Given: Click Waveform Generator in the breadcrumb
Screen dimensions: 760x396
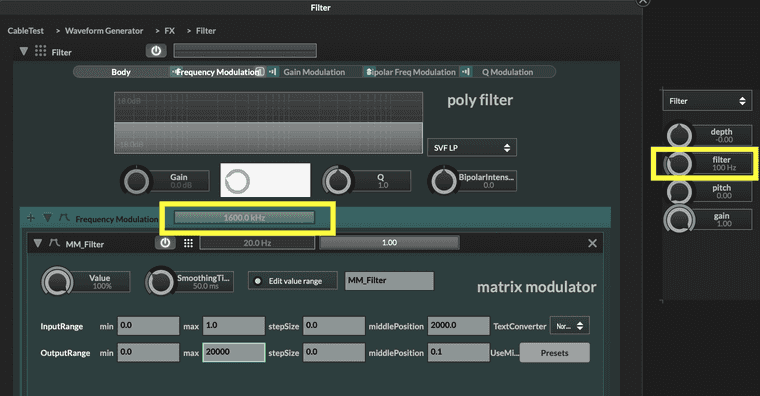Looking at the screenshot, I should click(104, 31).
